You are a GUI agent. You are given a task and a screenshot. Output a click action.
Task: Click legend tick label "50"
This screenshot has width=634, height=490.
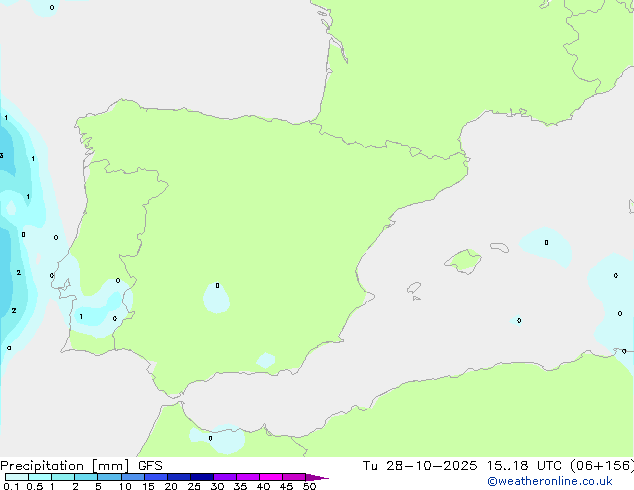(x=309, y=486)
